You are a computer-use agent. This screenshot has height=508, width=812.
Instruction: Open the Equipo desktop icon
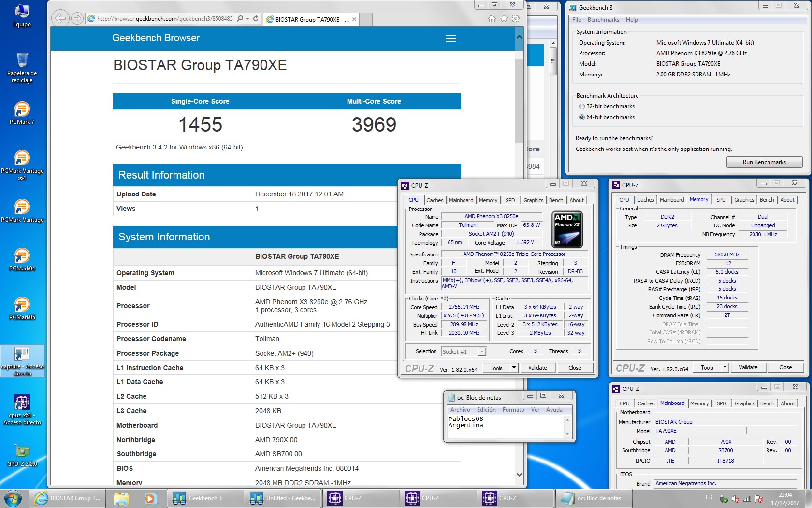point(22,15)
